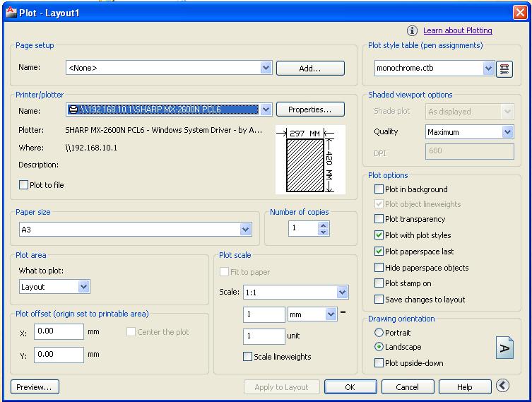Open printer Properties... button
This screenshot has width=532, height=402.
[x=310, y=110]
